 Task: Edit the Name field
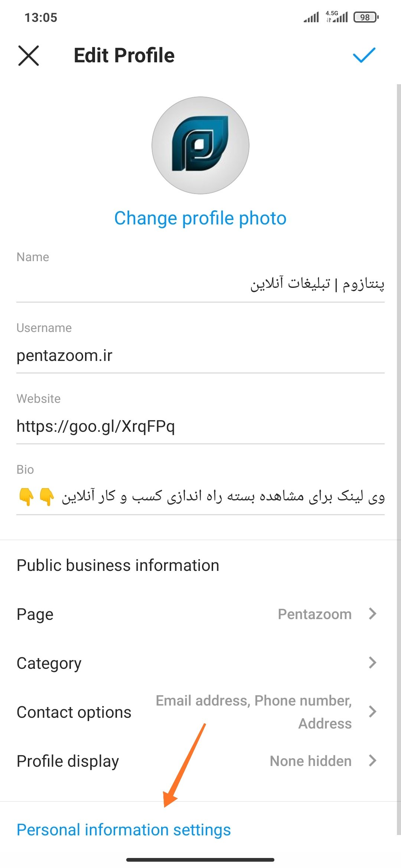200,284
